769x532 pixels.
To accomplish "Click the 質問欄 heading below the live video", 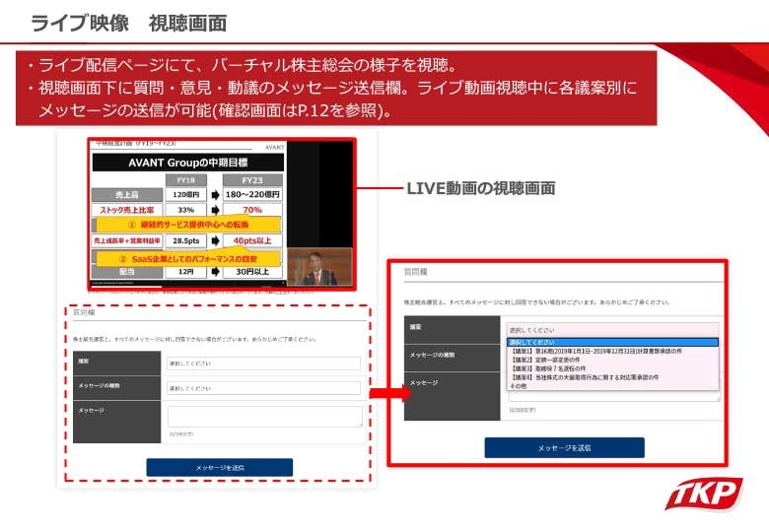I will tap(84, 312).
